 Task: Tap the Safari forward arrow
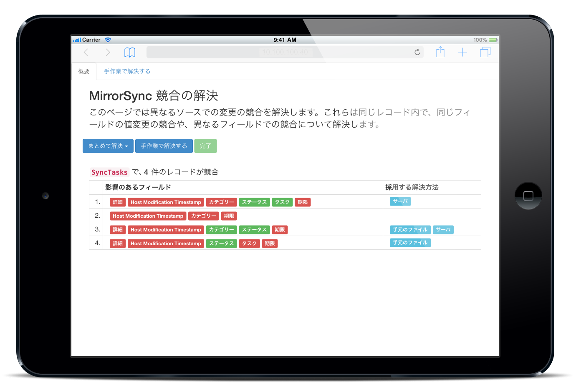(x=108, y=52)
